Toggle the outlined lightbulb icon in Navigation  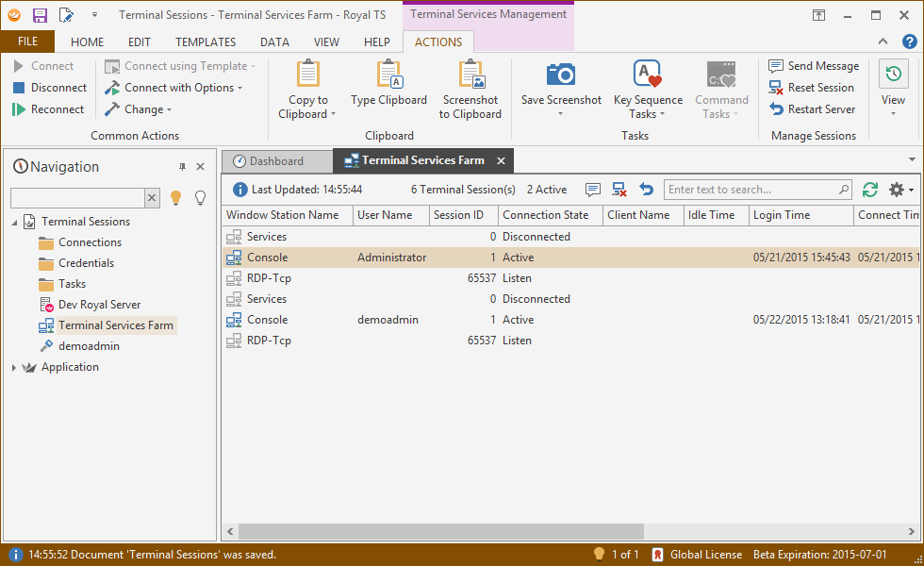(200, 197)
